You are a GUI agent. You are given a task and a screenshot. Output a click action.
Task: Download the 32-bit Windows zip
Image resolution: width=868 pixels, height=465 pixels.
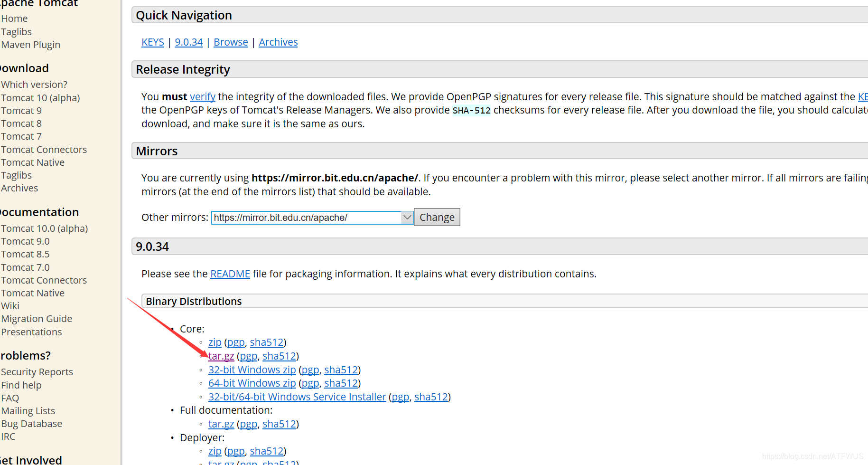252,370
